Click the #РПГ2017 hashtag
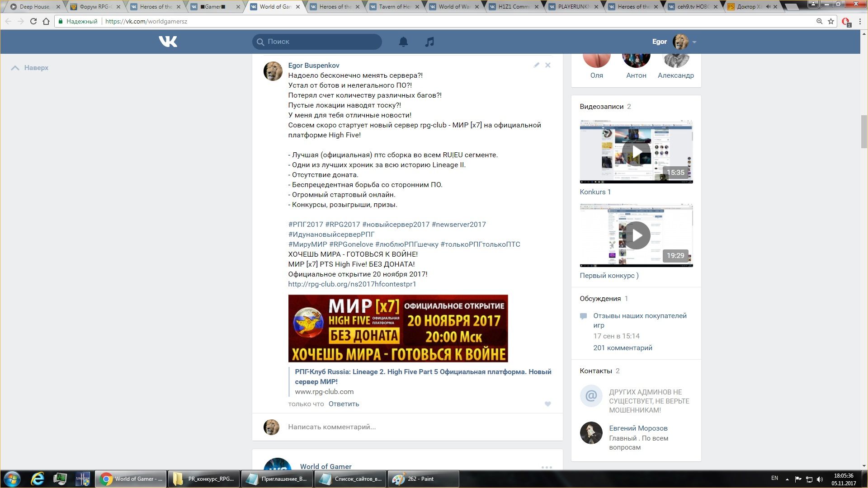Screen dimensions: 868x488 (x=306, y=225)
